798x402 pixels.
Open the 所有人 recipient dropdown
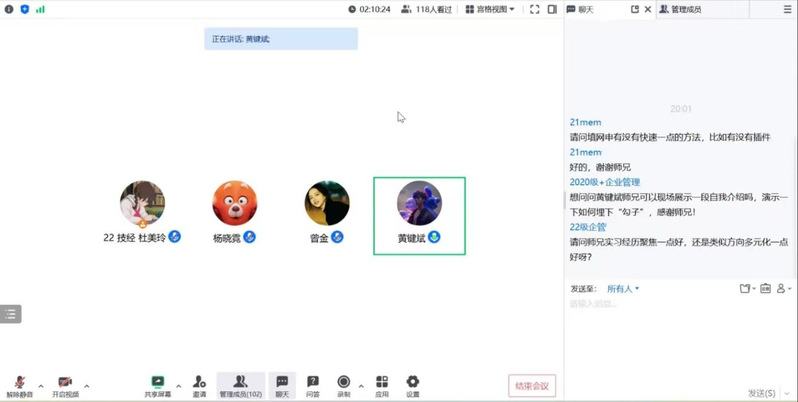(x=623, y=289)
